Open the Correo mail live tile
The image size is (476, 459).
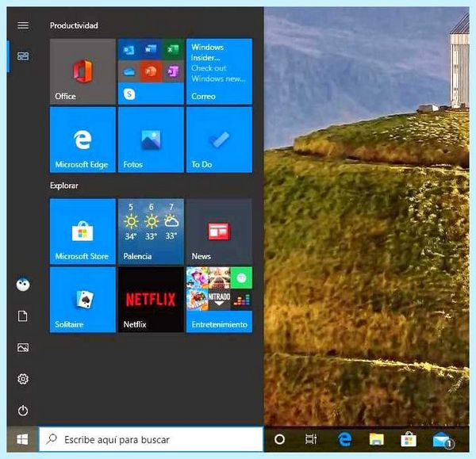[219, 71]
